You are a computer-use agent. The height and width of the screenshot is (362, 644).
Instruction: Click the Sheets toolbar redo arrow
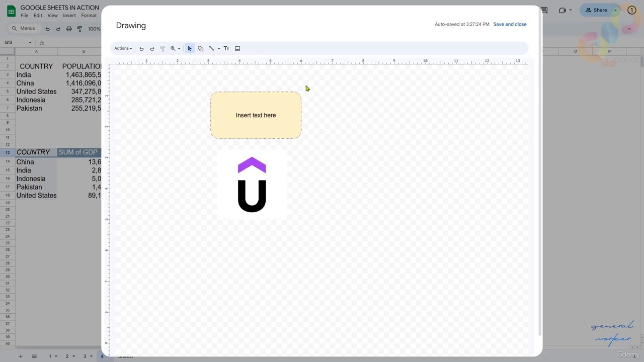58,29
